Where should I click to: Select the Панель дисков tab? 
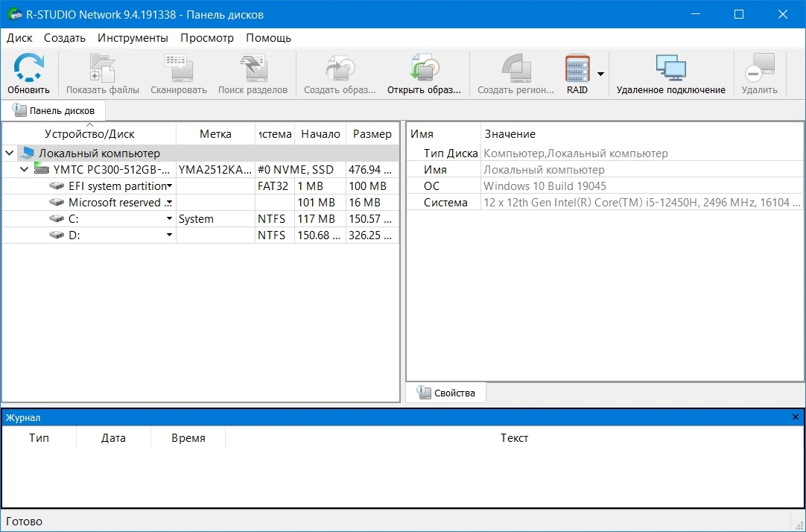click(54, 110)
